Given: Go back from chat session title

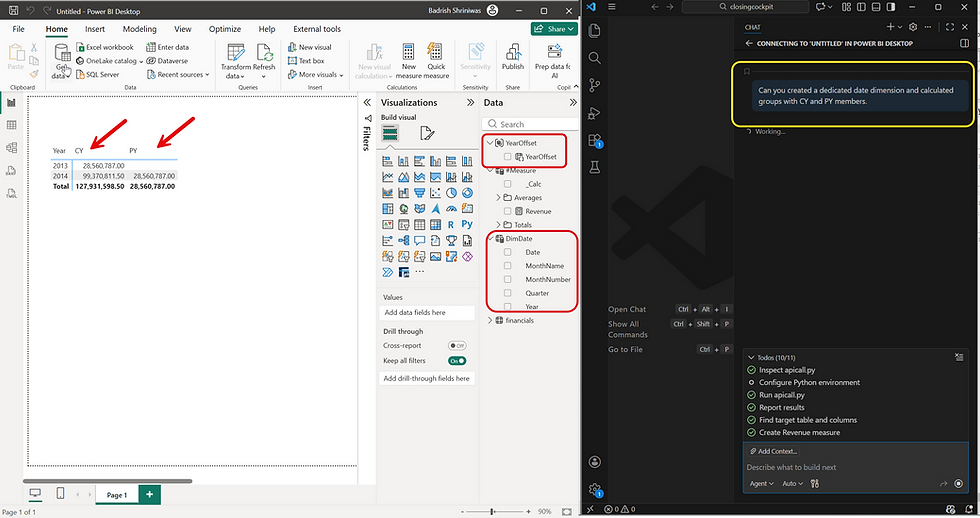Looking at the screenshot, I should point(749,44).
